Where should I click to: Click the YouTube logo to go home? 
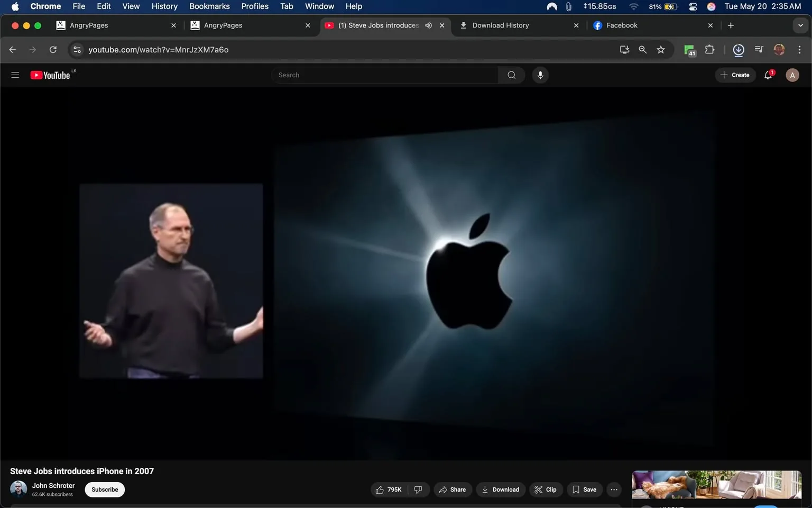50,75
